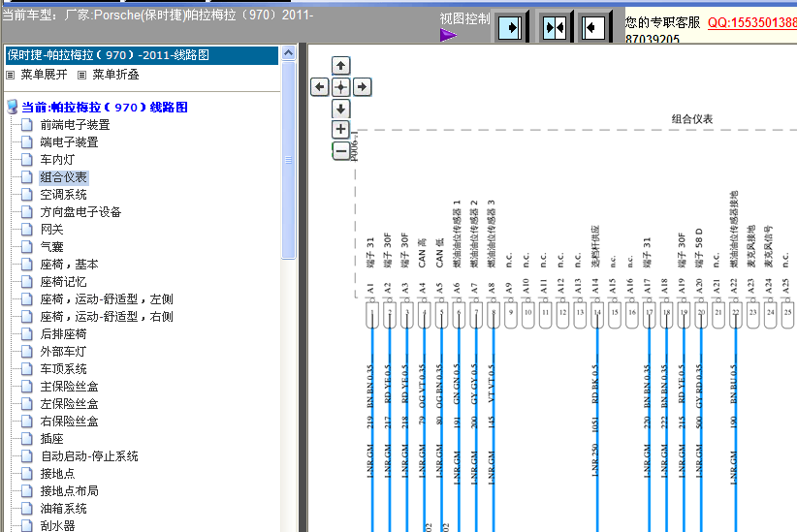Open the 自动启动-停止系统 diagram

tap(89, 456)
